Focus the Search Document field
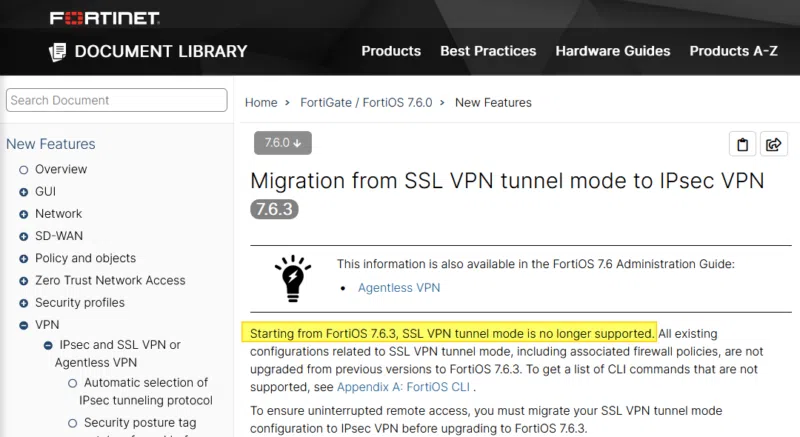The height and width of the screenshot is (437, 800). (x=116, y=100)
